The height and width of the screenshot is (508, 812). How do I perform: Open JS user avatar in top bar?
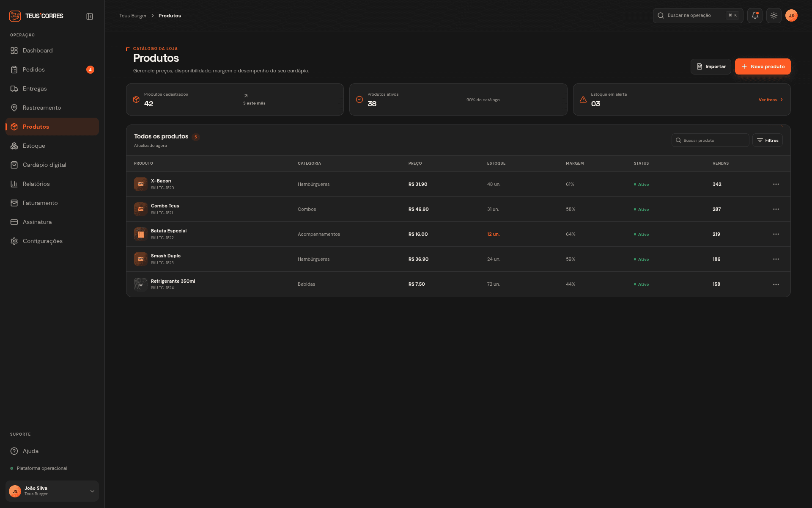click(791, 16)
